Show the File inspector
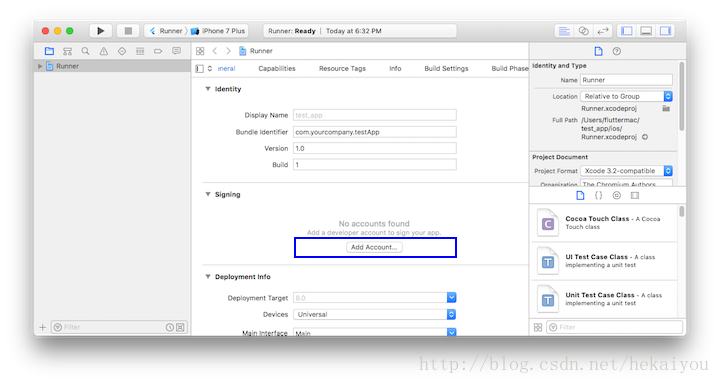 click(598, 51)
